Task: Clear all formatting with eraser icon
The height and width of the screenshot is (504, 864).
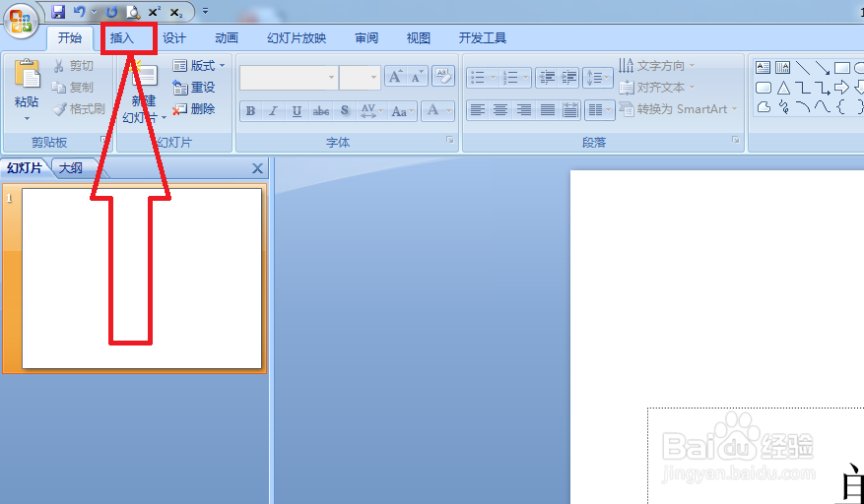Action: point(443,77)
